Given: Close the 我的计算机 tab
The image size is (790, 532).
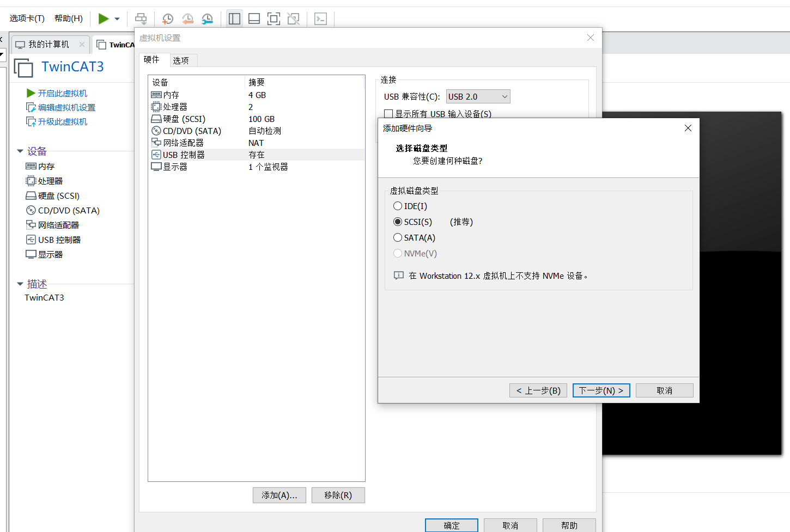Looking at the screenshot, I should click(82, 44).
